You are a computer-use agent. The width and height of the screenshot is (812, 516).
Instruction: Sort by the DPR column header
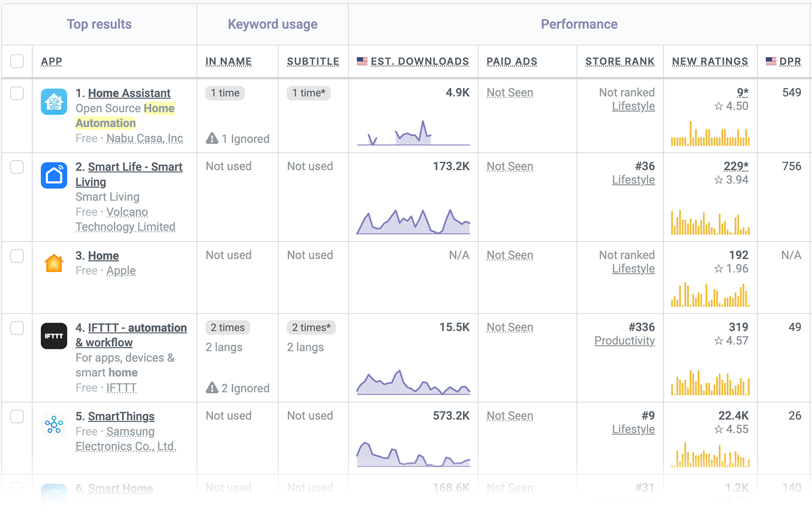790,61
